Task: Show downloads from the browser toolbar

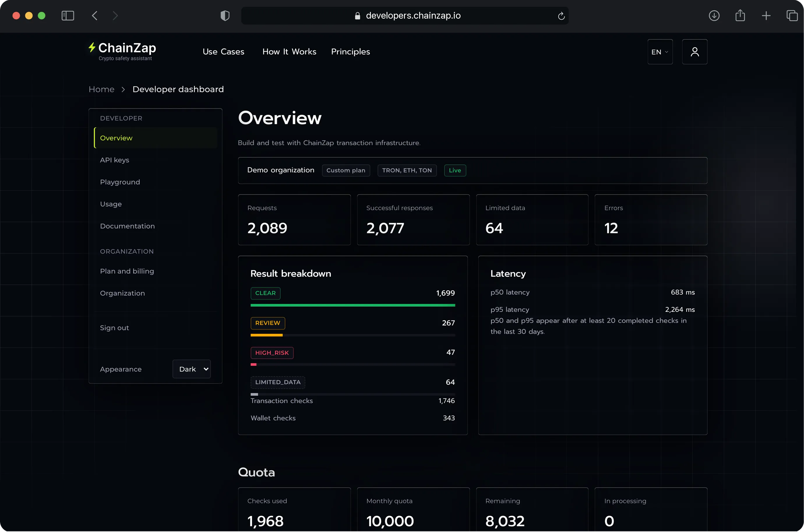Action: point(714,16)
